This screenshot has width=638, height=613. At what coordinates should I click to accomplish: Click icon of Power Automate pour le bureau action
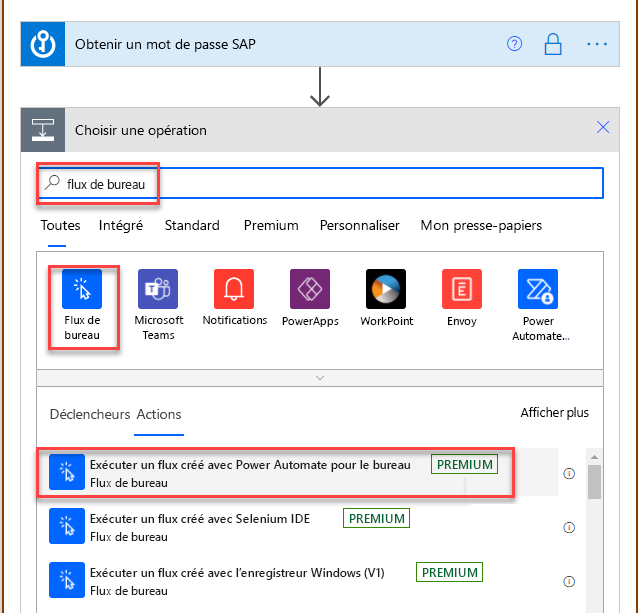pos(67,472)
